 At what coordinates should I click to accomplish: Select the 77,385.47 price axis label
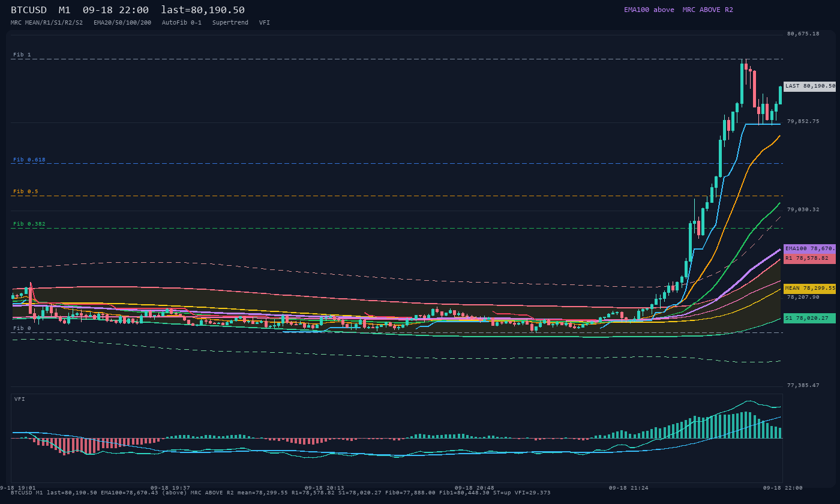(803, 385)
